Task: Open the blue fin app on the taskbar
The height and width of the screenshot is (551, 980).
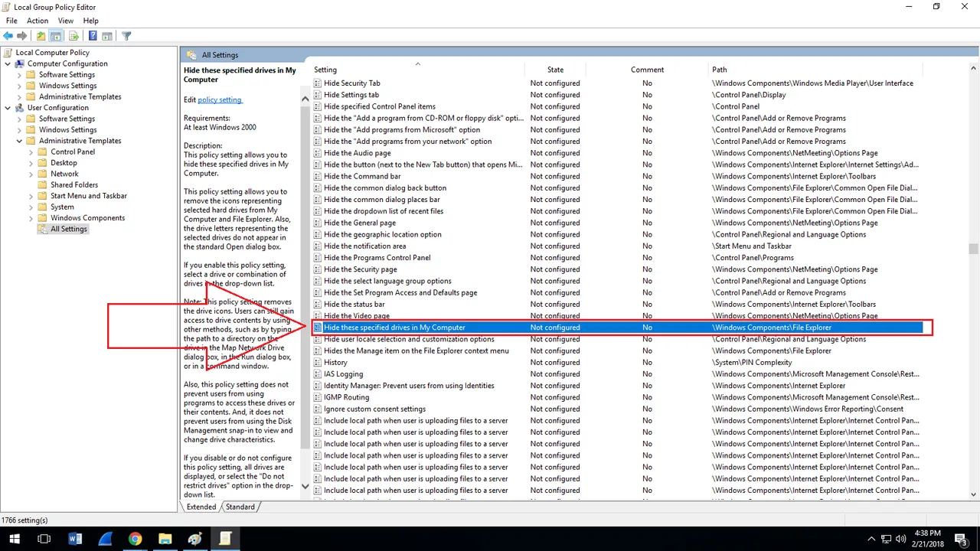Action: 105,539
